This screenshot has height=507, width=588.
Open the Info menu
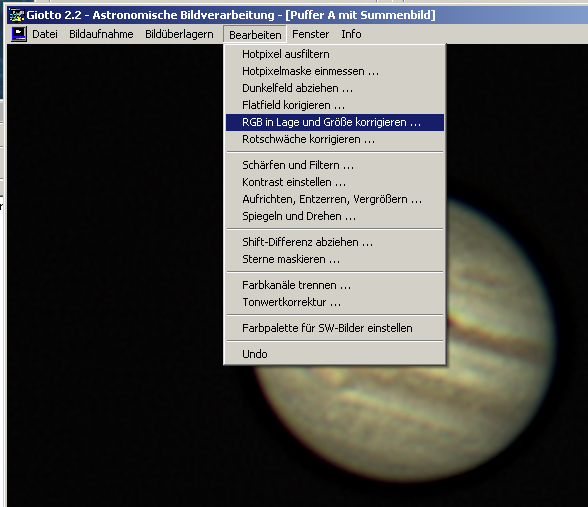pyautogui.click(x=351, y=34)
